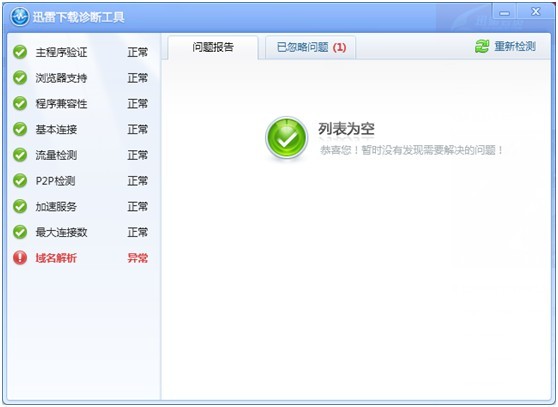558x407 pixels.
Task: Click the green check icon beside 最大连接数
Action: [20, 232]
